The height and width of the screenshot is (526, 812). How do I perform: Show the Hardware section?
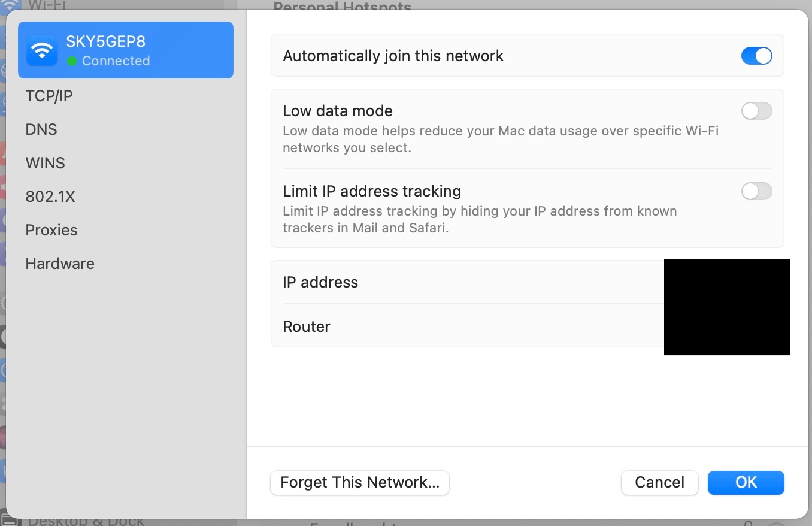60,264
